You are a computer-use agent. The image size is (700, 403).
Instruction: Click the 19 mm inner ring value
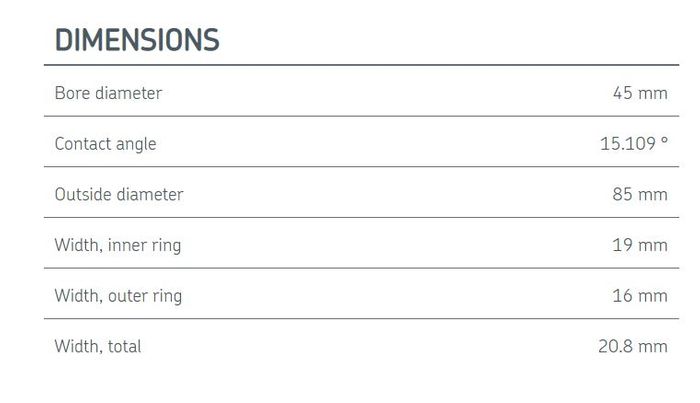[640, 245]
